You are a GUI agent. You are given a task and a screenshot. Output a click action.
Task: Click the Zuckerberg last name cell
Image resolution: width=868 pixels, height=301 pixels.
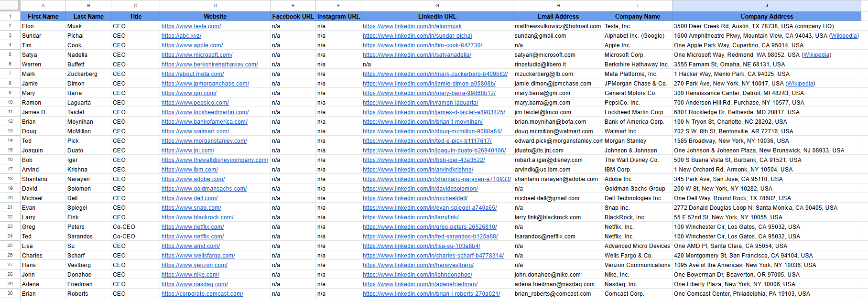pos(88,74)
